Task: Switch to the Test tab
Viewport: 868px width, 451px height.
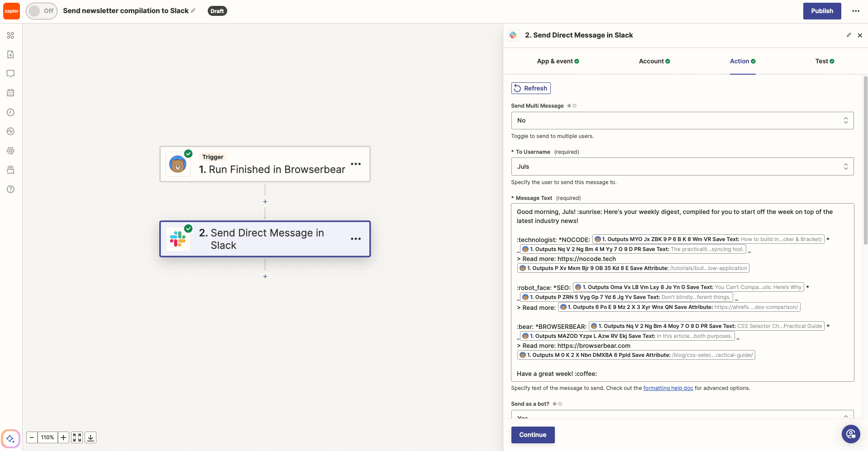Action: coord(824,61)
